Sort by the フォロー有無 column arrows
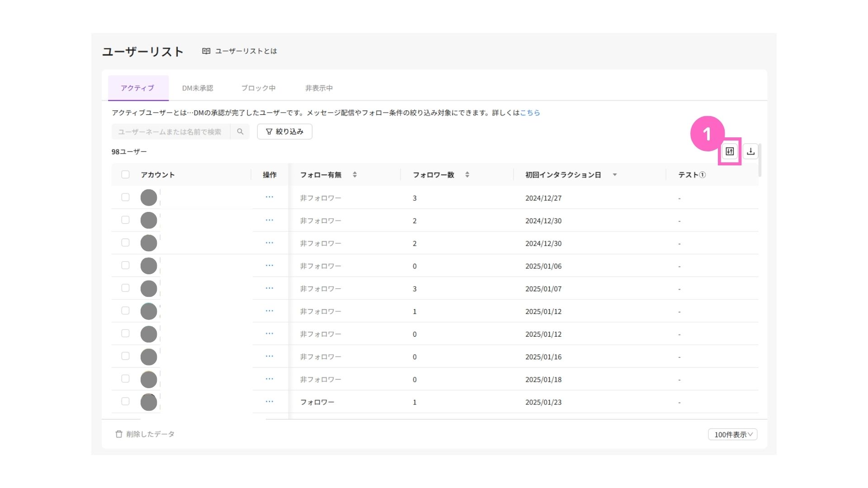 click(x=355, y=174)
